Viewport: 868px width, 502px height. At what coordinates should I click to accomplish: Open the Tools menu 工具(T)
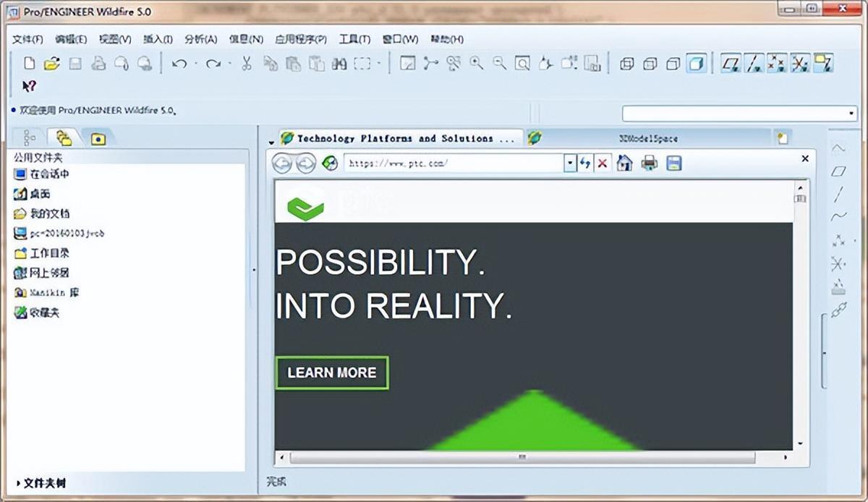click(354, 39)
